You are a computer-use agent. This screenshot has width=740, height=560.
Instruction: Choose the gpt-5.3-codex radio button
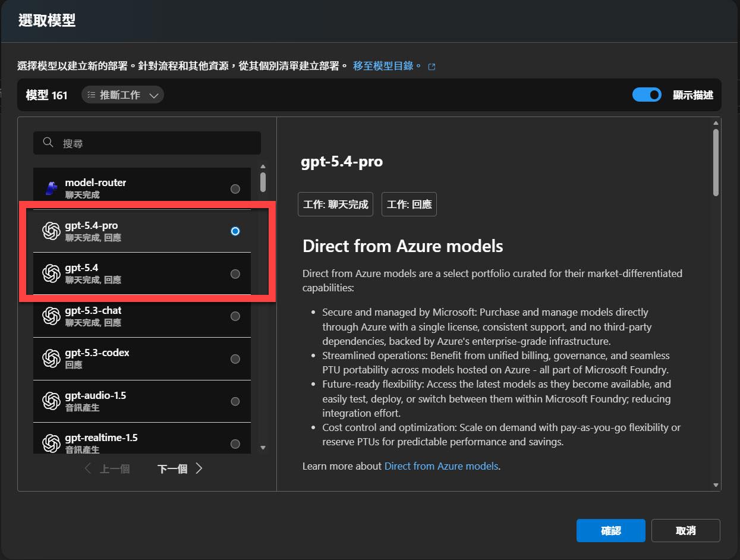point(235,359)
